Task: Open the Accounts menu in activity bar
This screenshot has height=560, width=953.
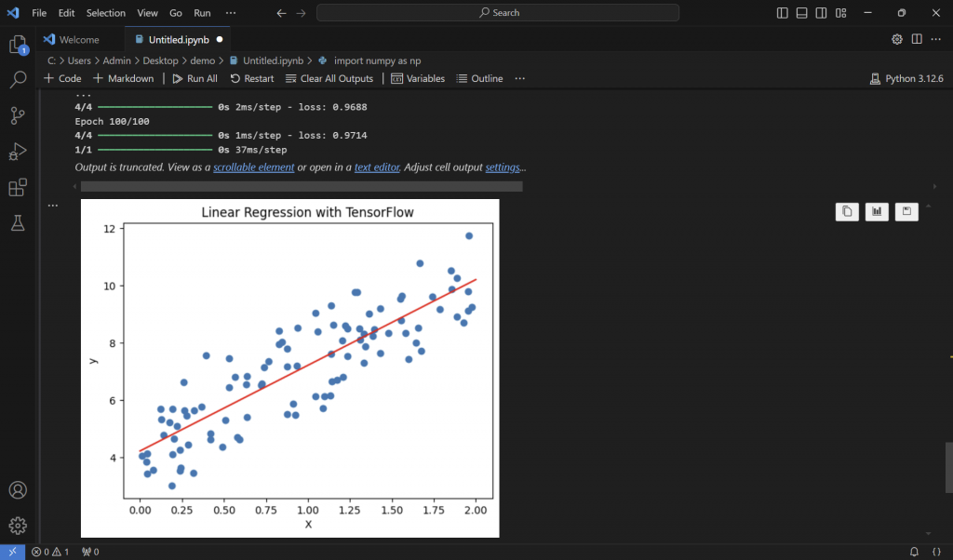Action: (18, 490)
